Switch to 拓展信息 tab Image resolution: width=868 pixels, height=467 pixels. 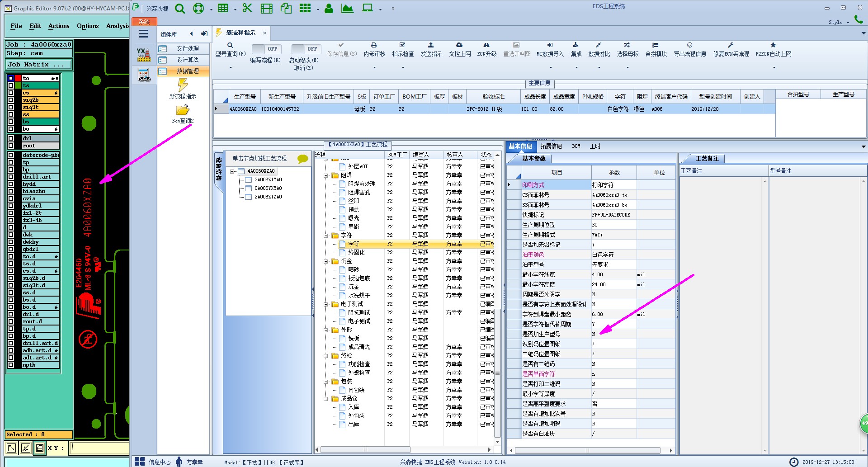(x=551, y=146)
